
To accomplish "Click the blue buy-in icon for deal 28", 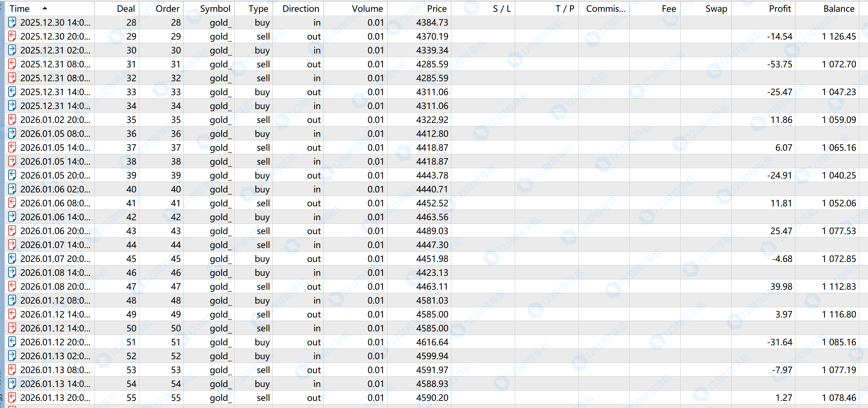I will click(12, 22).
